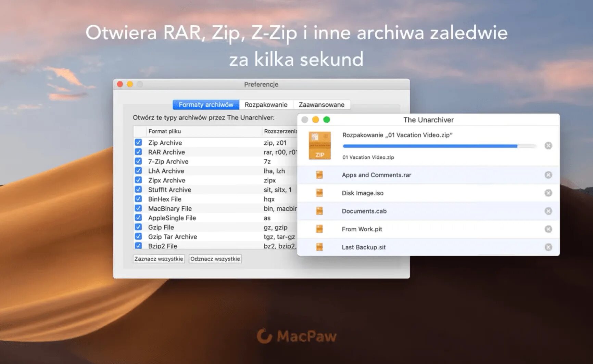The height and width of the screenshot is (364, 593).
Task: Select the Last Backup.sit row
Action: pos(428,247)
